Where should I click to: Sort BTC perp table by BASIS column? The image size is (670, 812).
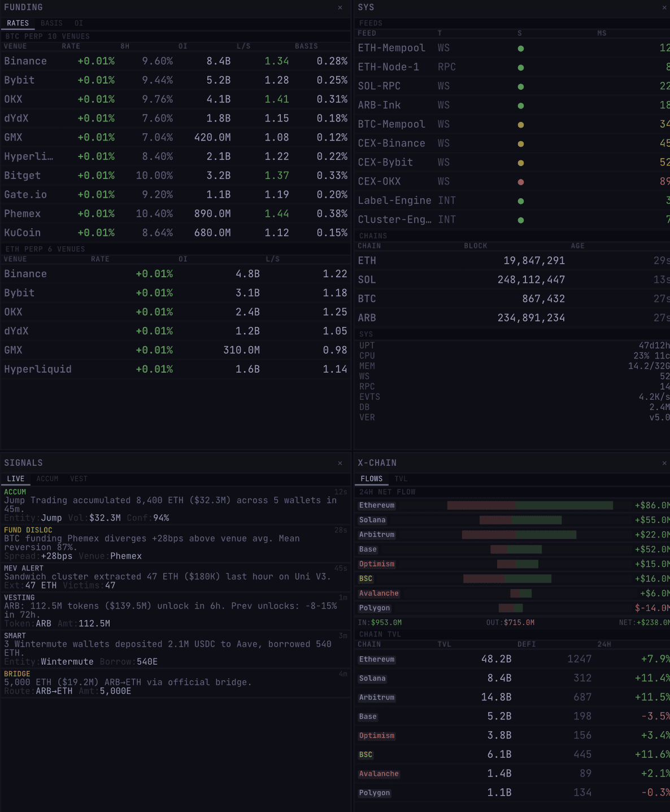(306, 46)
